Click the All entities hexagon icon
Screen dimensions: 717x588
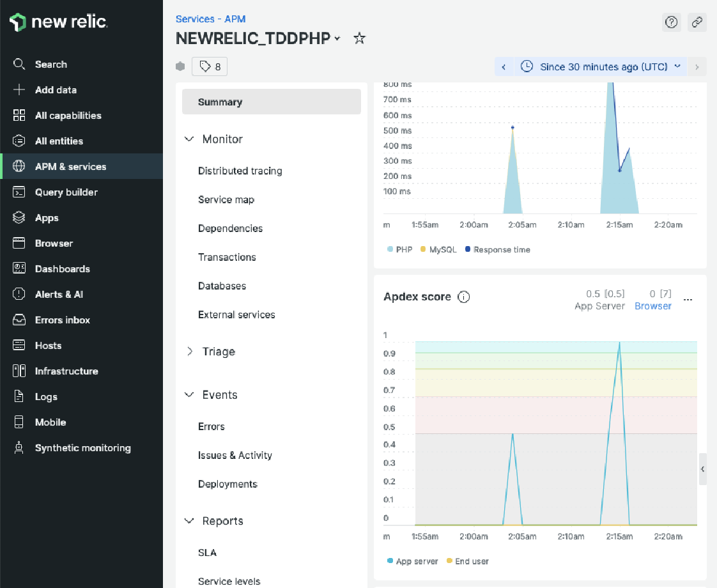(x=19, y=141)
